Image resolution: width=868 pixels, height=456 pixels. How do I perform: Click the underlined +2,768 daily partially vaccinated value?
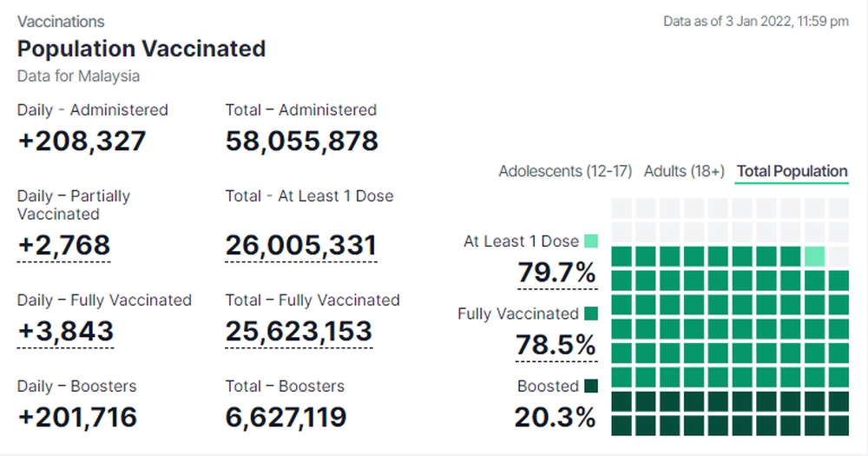tap(64, 246)
